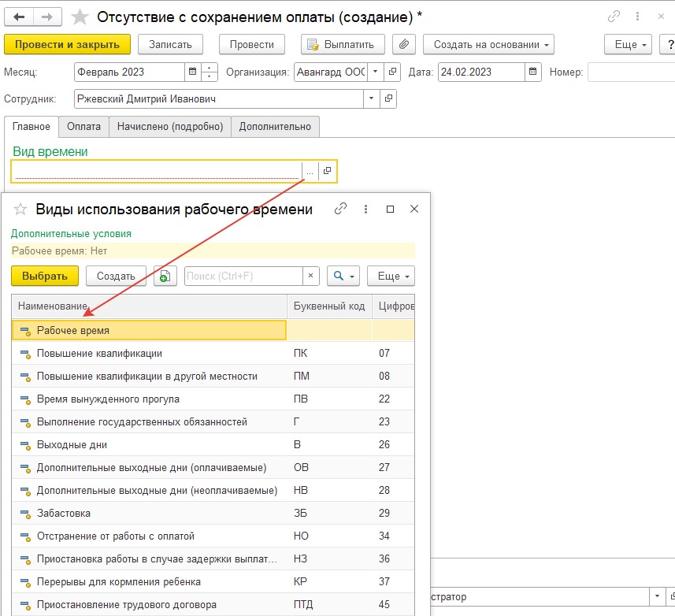Select Дополнительные выходные дни (оплачиваемые)
Image resolution: width=675 pixels, height=616 pixels.
[213, 467]
